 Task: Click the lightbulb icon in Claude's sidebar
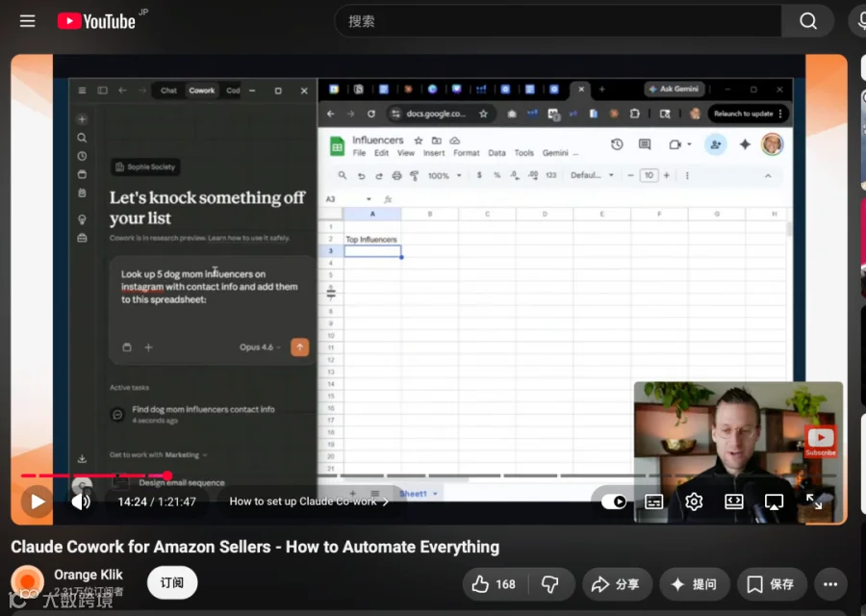[x=82, y=219]
